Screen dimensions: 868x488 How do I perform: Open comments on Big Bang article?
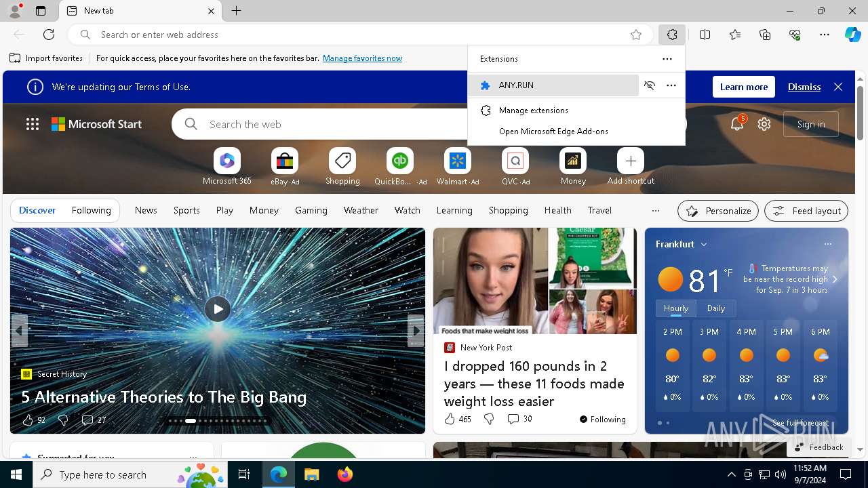[x=94, y=420]
